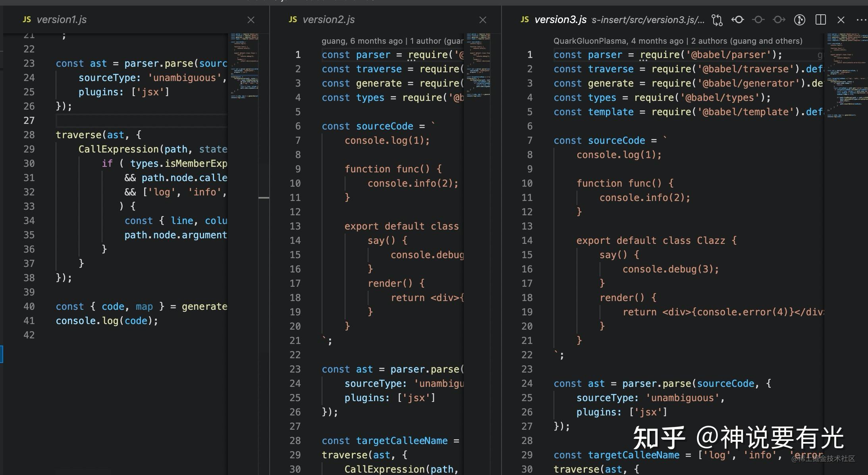This screenshot has width=868, height=475.
Task: Open the compare changes icon for version3.js
Action: (x=716, y=20)
